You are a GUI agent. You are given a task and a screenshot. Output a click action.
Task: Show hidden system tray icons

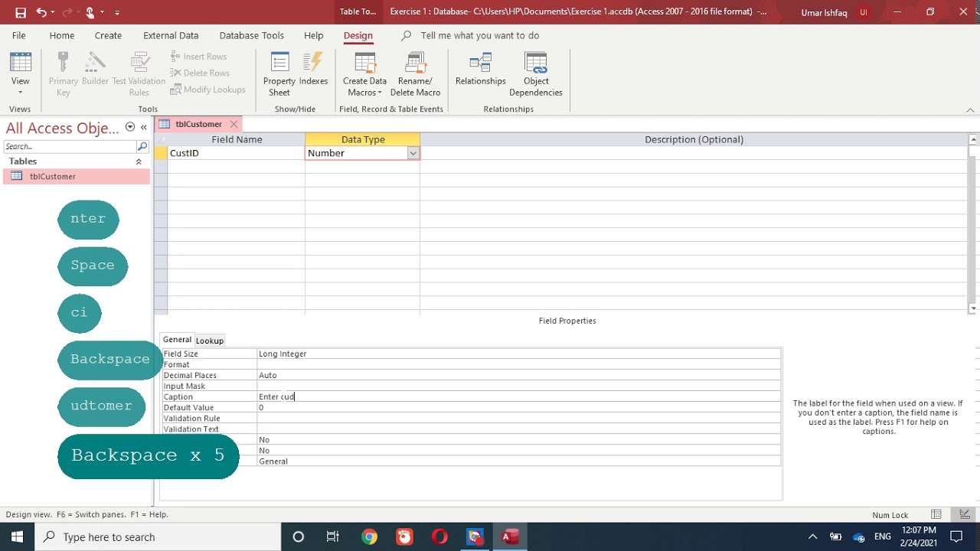pyautogui.click(x=812, y=536)
